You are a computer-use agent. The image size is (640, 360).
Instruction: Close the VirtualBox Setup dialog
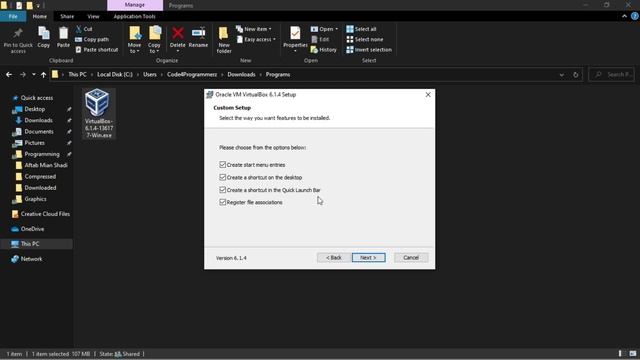(428, 95)
